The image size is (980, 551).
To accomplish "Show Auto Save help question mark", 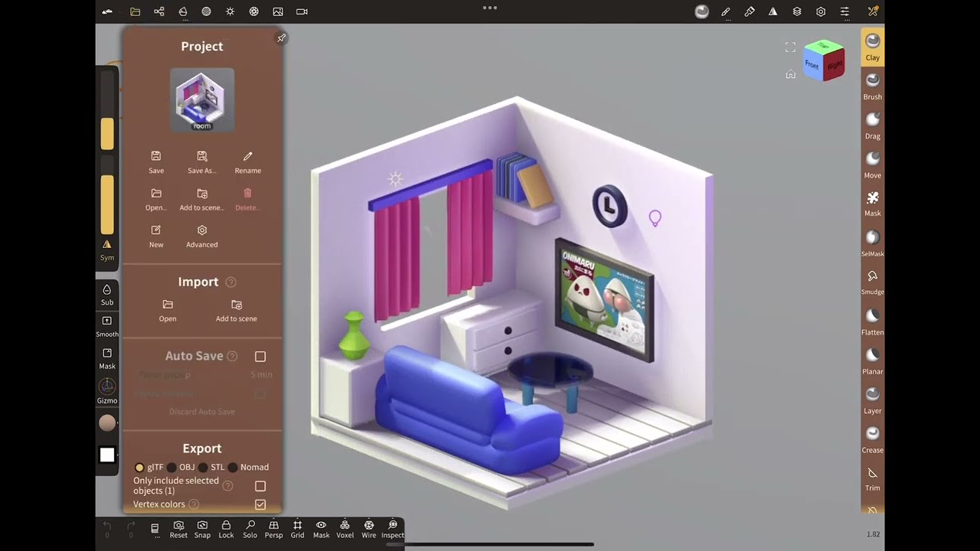I will click(232, 356).
